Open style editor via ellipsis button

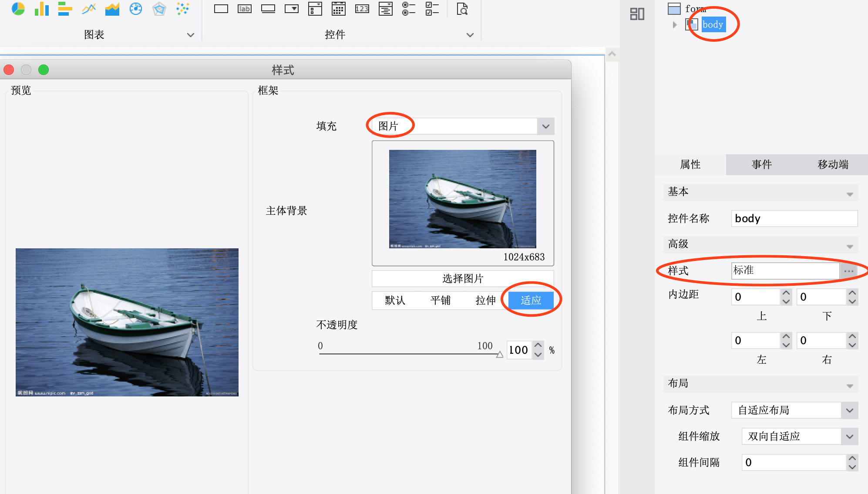[x=848, y=271]
